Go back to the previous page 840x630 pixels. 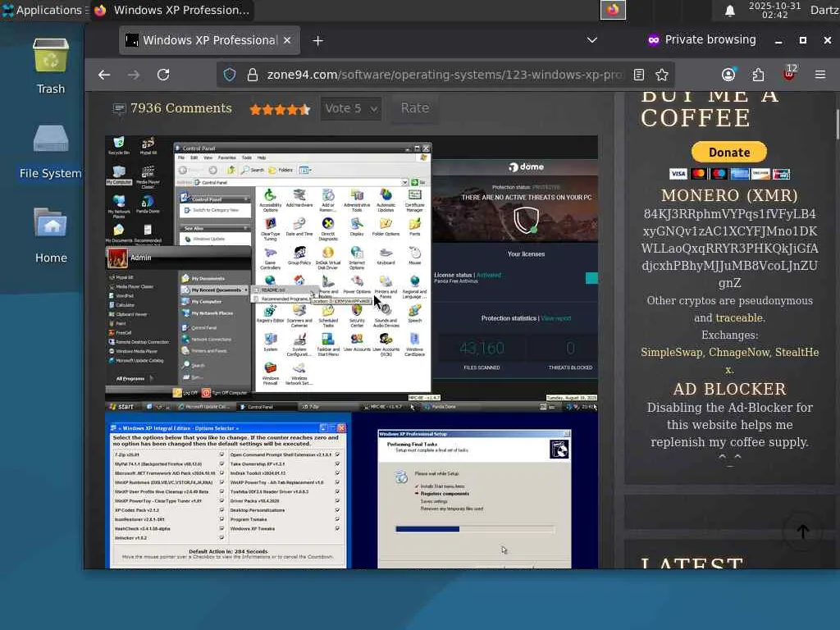point(104,75)
